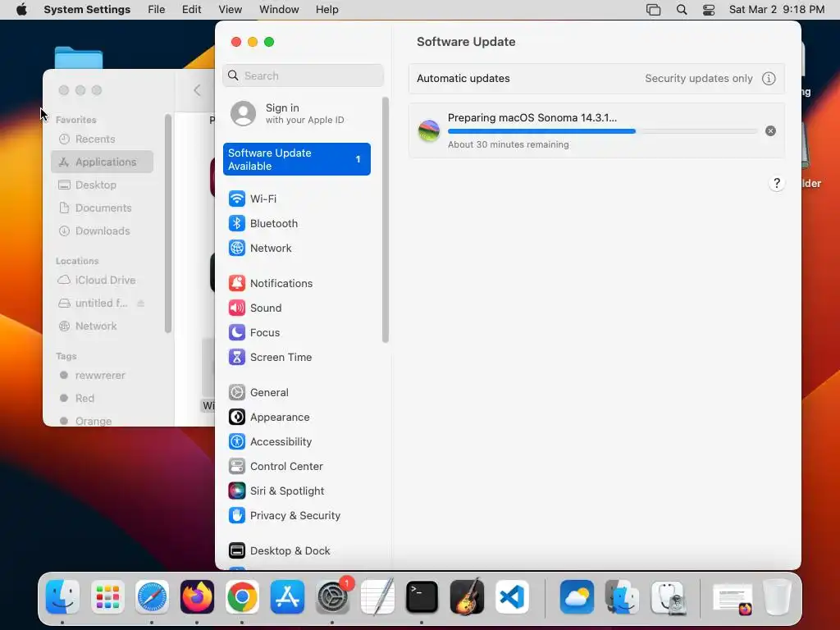Launch Google Chrome from the Dock
The image size is (840, 630).
(242, 597)
